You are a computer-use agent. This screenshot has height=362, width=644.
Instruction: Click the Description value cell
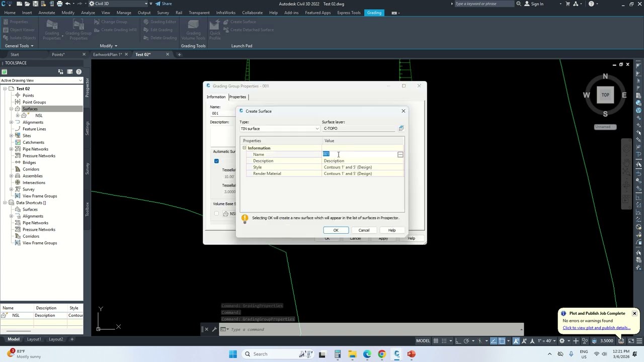(x=362, y=161)
